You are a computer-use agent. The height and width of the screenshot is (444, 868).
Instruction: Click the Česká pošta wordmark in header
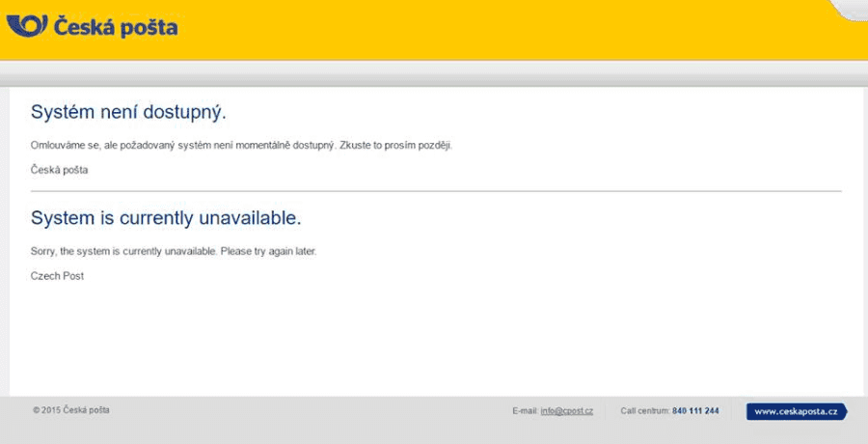(116, 27)
